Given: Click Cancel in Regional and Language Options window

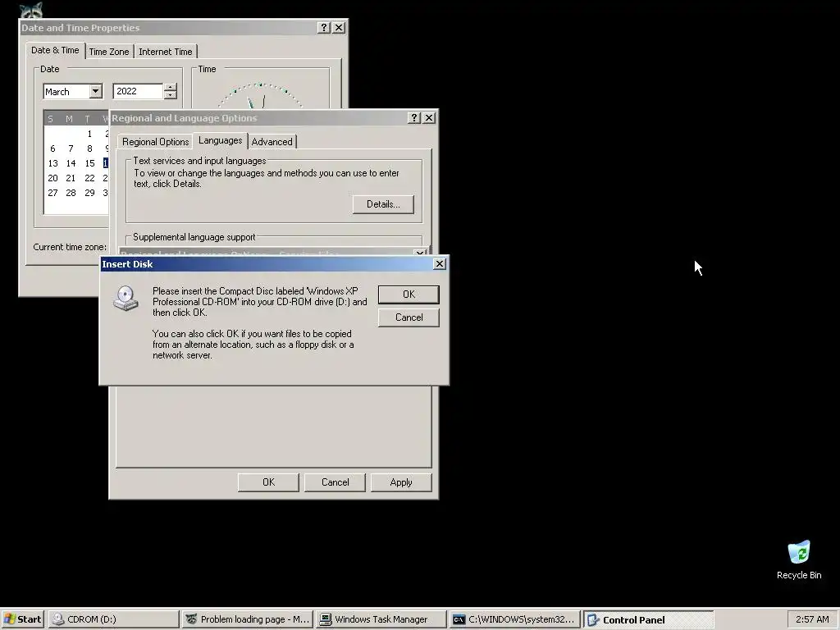Looking at the screenshot, I should 335,482.
